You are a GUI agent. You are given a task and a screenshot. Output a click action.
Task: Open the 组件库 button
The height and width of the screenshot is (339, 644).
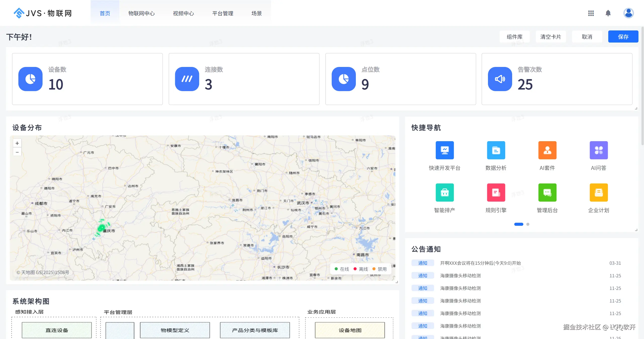(514, 37)
